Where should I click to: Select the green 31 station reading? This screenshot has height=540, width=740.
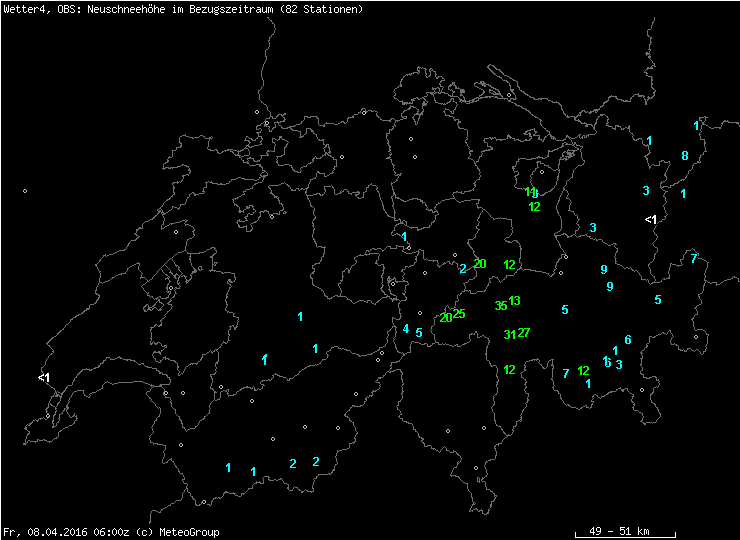coord(510,335)
